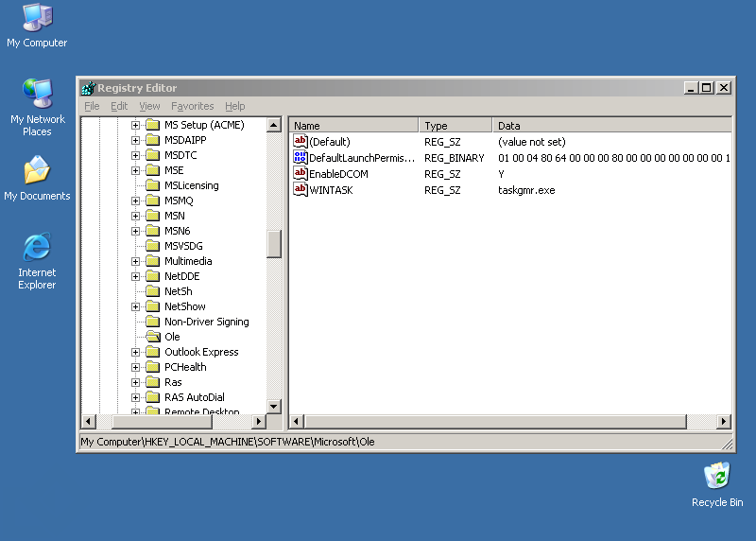Open the File menu
Image resolution: width=756 pixels, height=541 pixels.
coord(92,106)
